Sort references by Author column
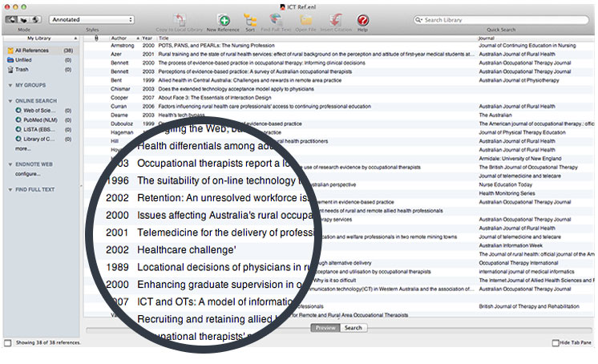598x364 pixels. [x=125, y=38]
